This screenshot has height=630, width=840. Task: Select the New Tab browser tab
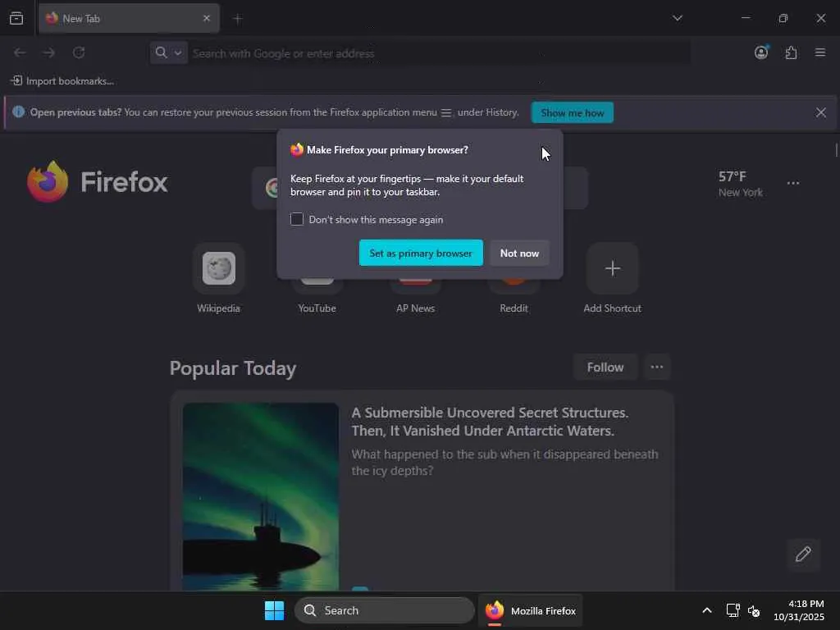pos(129,18)
